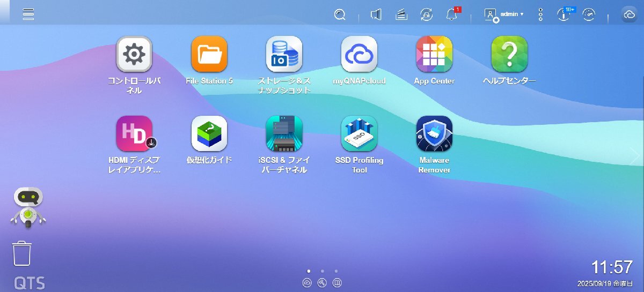
Task: Switch to the first desktop page dot
Action: pos(308,271)
